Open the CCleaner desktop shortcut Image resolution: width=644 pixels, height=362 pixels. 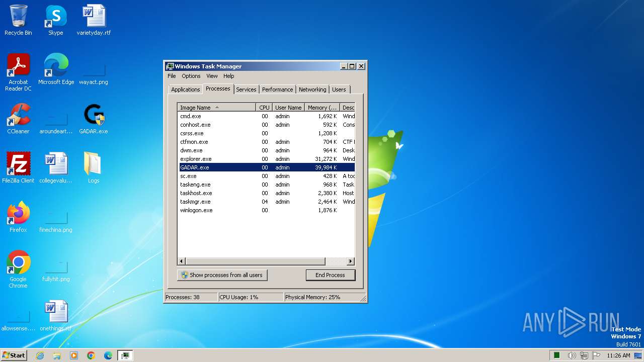[x=18, y=119]
